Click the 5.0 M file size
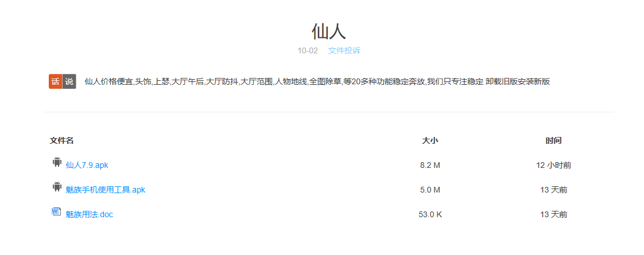This screenshot has width=644, height=255. (430, 190)
